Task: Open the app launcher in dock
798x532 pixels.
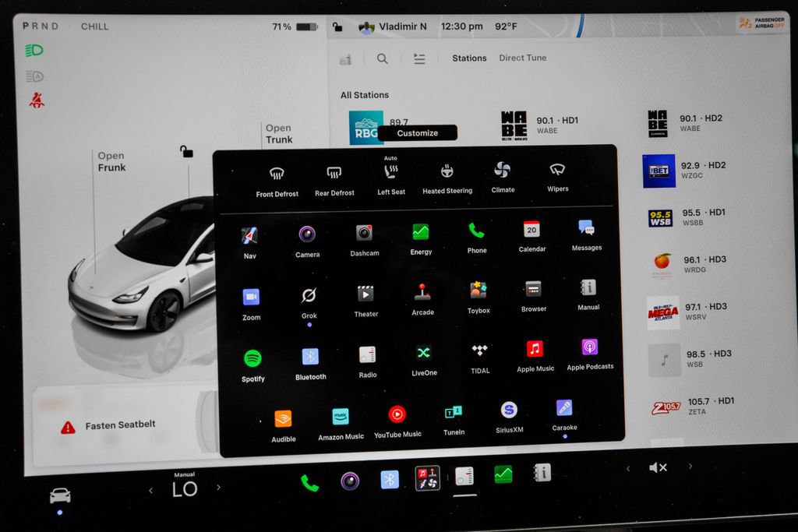Action: click(427, 478)
